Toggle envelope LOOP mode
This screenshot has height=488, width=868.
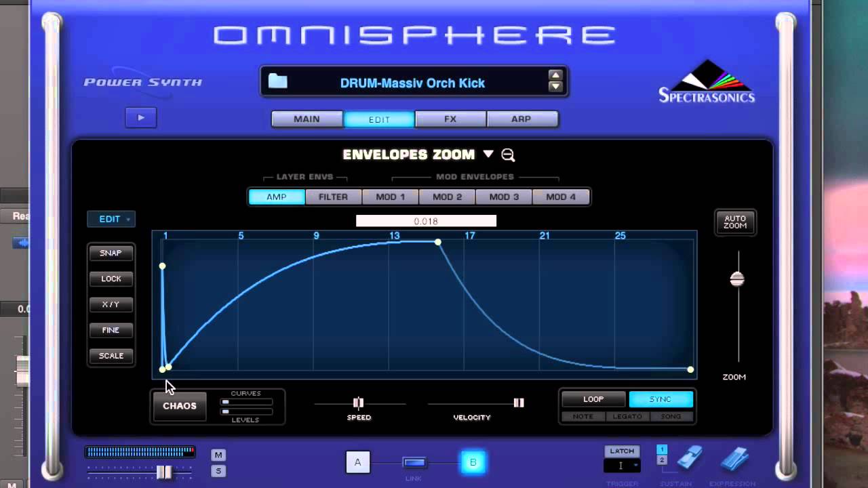(x=593, y=399)
